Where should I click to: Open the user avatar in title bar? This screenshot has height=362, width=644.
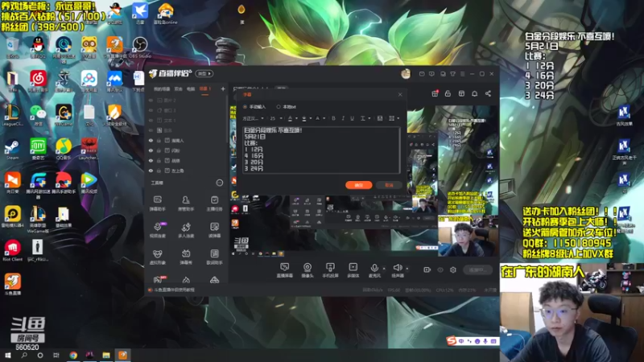(406, 74)
